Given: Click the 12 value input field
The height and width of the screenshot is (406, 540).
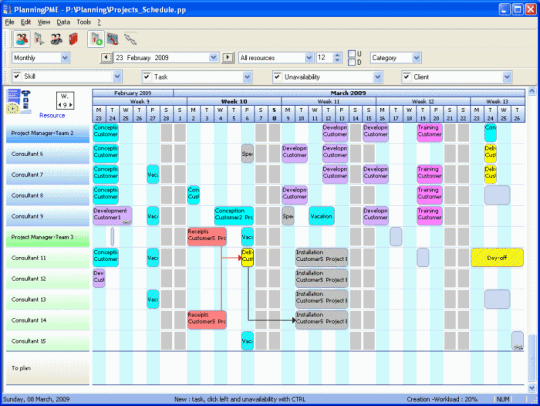Looking at the screenshot, I should [x=325, y=58].
